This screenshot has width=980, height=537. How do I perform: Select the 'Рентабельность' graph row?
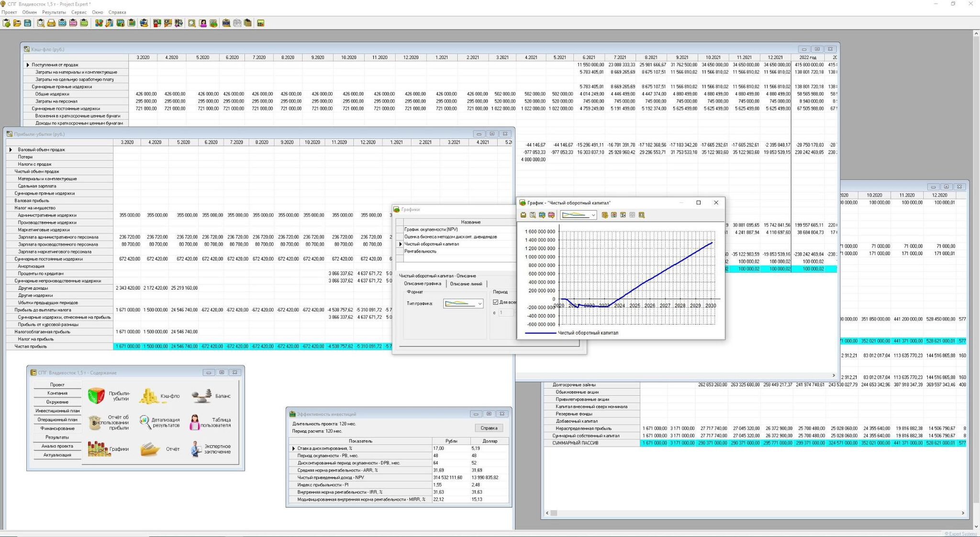click(420, 251)
